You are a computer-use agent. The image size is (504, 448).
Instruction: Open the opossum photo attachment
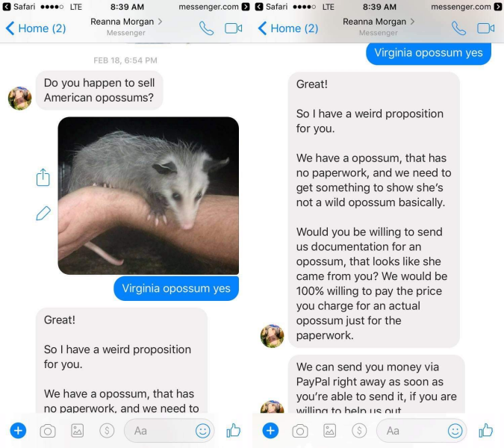click(x=148, y=196)
